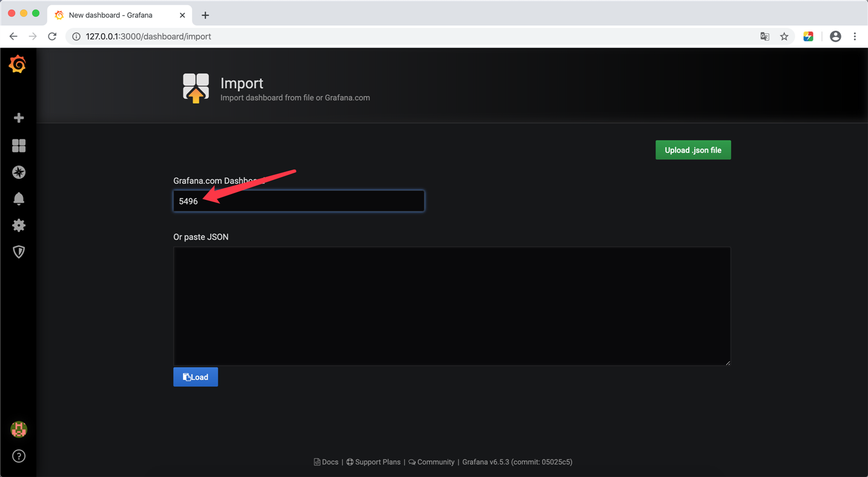Image resolution: width=868 pixels, height=477 pixels.
Task: Reload the page with the refresh icon
Action: coord(53,36)
